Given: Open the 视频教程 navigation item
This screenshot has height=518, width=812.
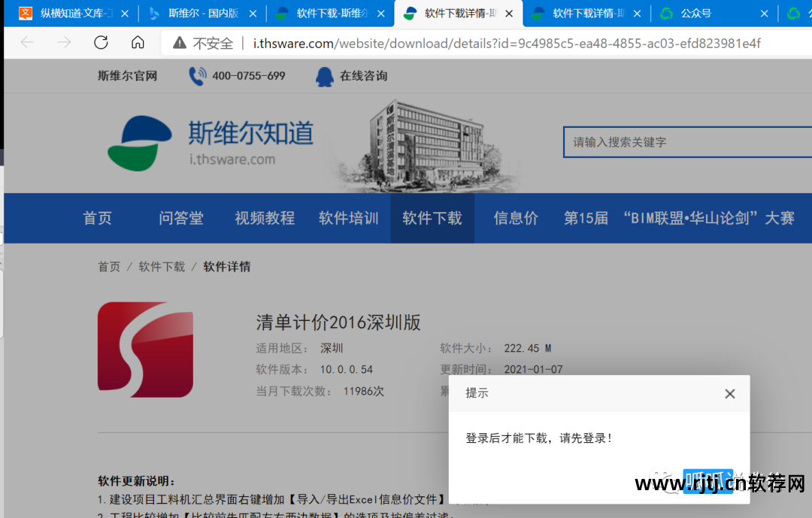Looking at the screenshot, I should pos(265,218).
